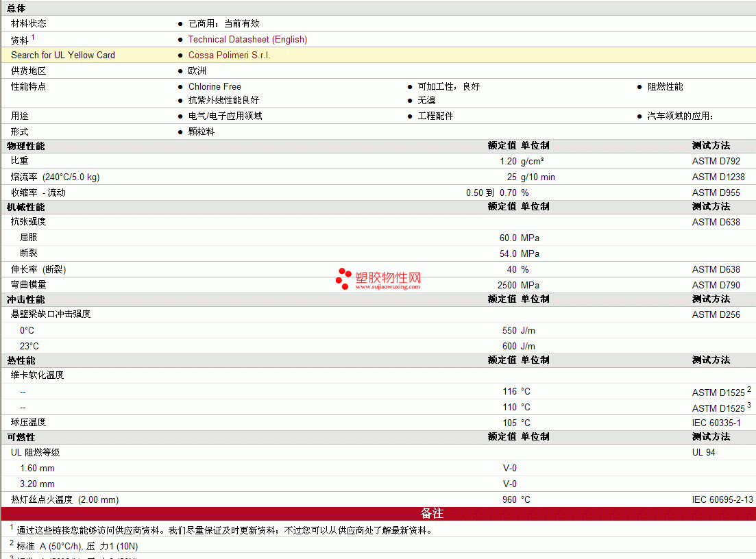Click the ASTM D1238 test method
The image size is (756, 559).
point(718,177)
